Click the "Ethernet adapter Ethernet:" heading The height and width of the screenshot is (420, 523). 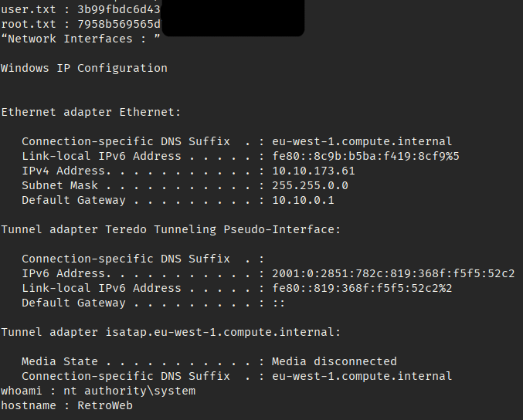(x=90, y=112)
